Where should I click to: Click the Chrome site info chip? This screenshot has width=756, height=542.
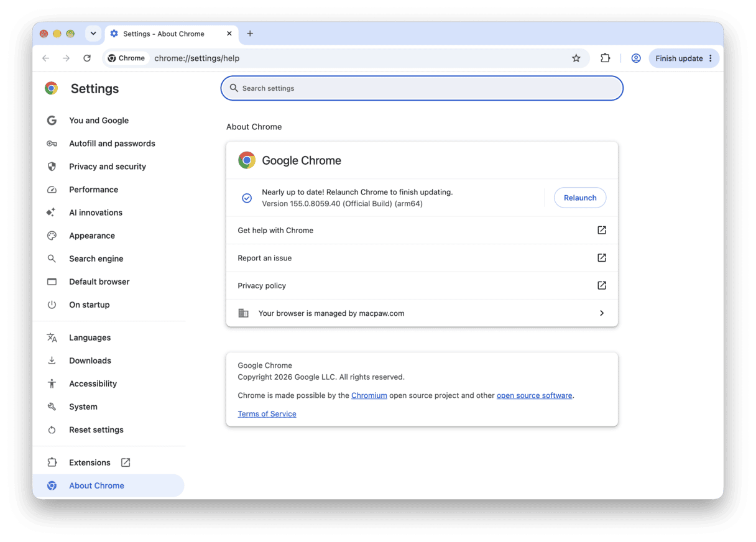[126, 58]
